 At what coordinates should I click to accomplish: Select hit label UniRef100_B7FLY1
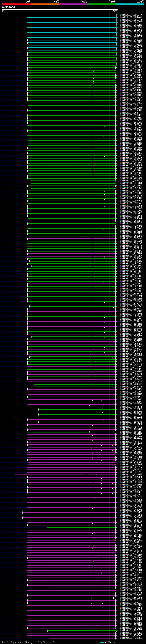(x=131, y=304)
